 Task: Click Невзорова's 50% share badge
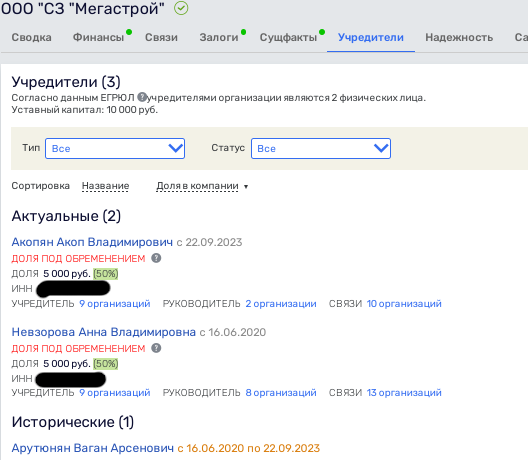(x=106, y=363)
